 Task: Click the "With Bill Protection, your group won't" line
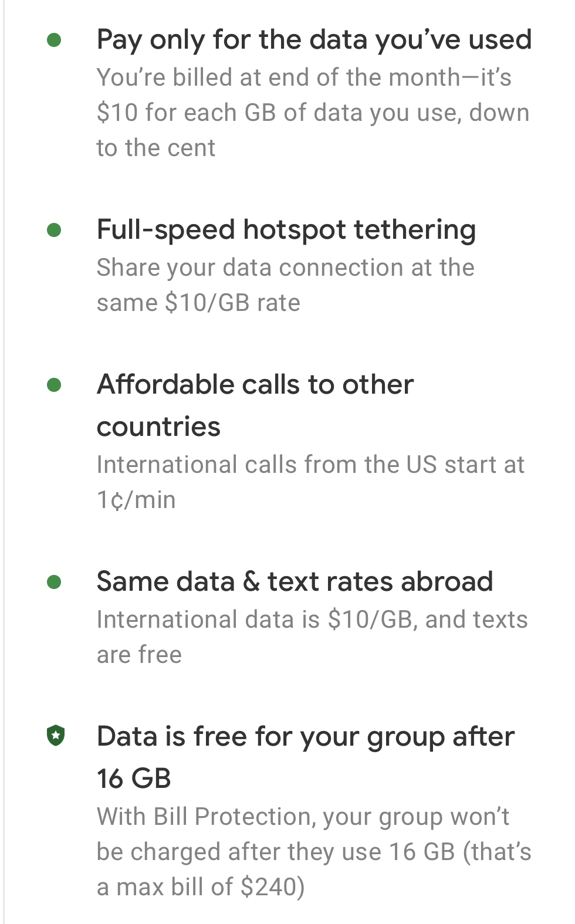click(303, 817)
